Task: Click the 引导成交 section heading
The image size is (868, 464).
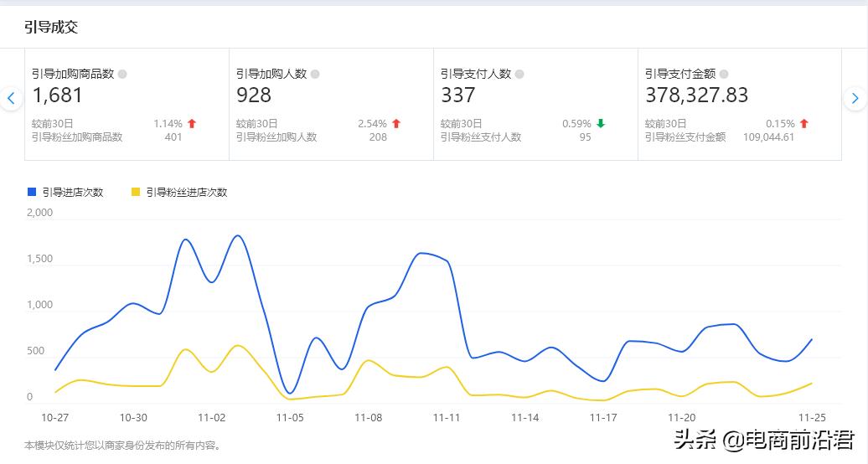Action: tap(51, 27)
